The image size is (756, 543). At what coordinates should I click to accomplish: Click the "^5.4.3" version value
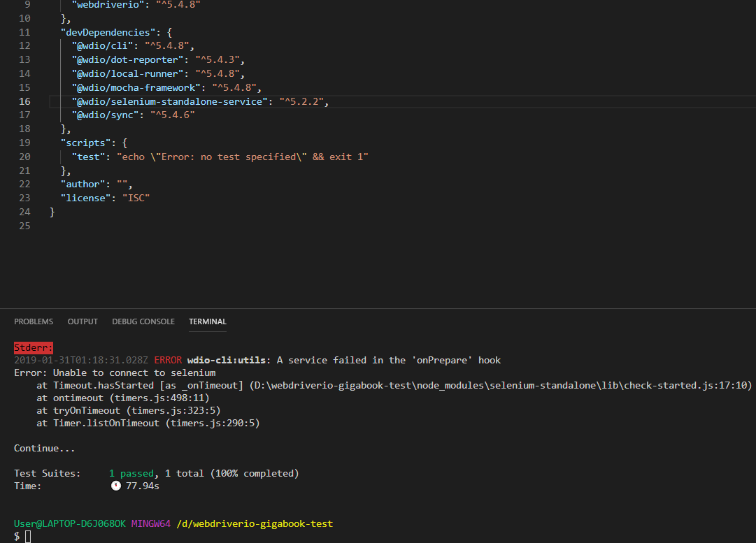217,59
